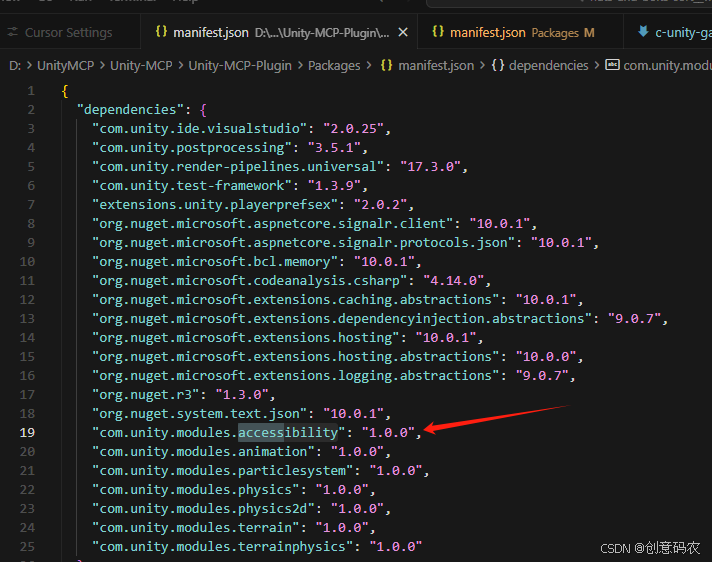Close the active manifest.json tab
712x562 pixels.
coord(402,33)
